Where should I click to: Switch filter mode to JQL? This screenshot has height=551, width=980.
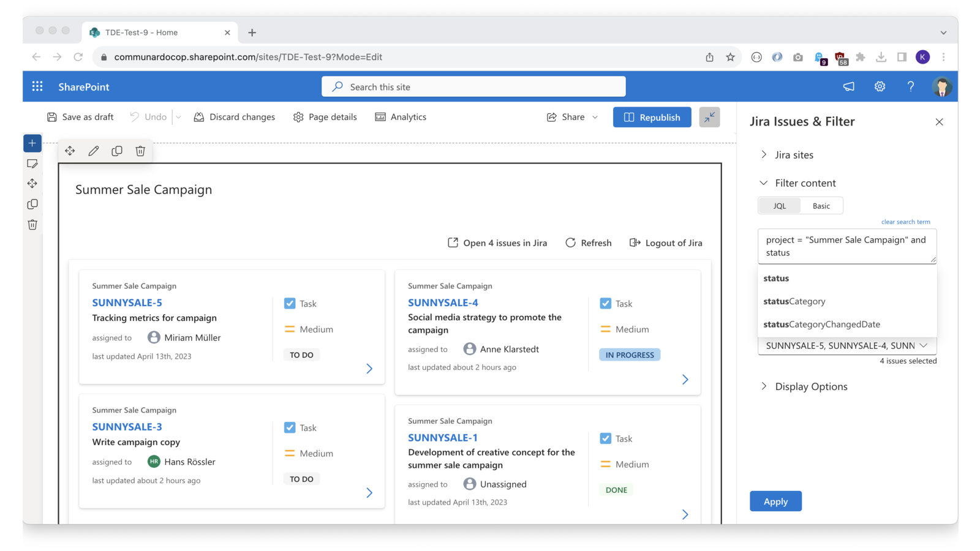(x=779, y=206)
